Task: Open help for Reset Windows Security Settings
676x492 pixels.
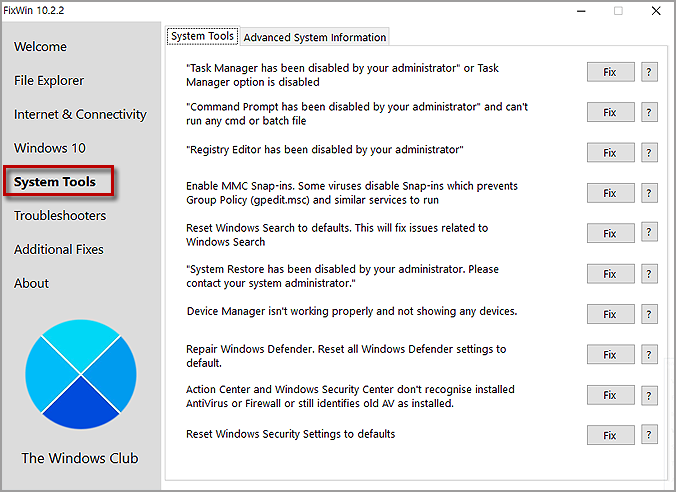Action: click(649, 435)
